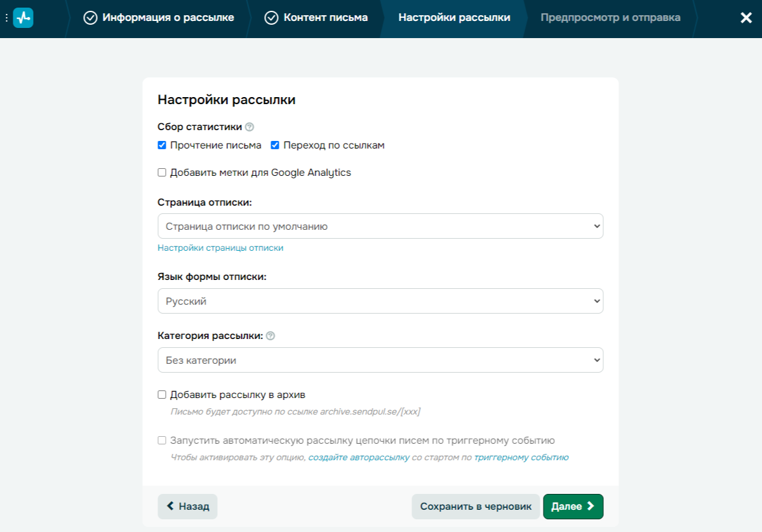Uncheck Прочтение письма checkbox
This screenshot has width=762, height=532.
point(162,145)
